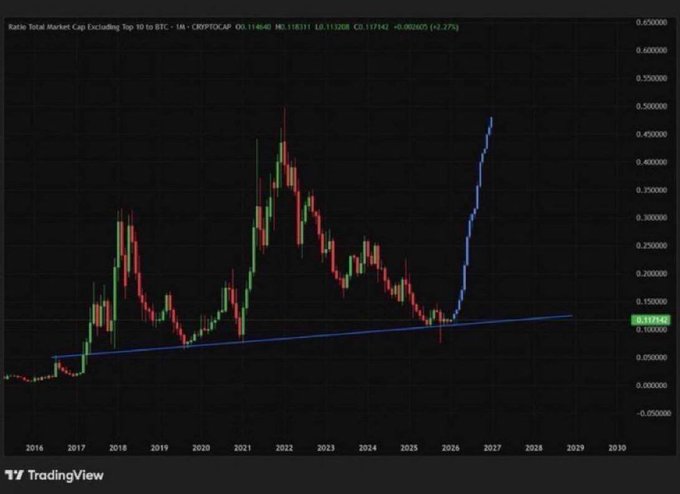The width and height of the screenshot is (680, 494).
Task: Click the 2027 label on time axis
Action: (x=492, y=448)
